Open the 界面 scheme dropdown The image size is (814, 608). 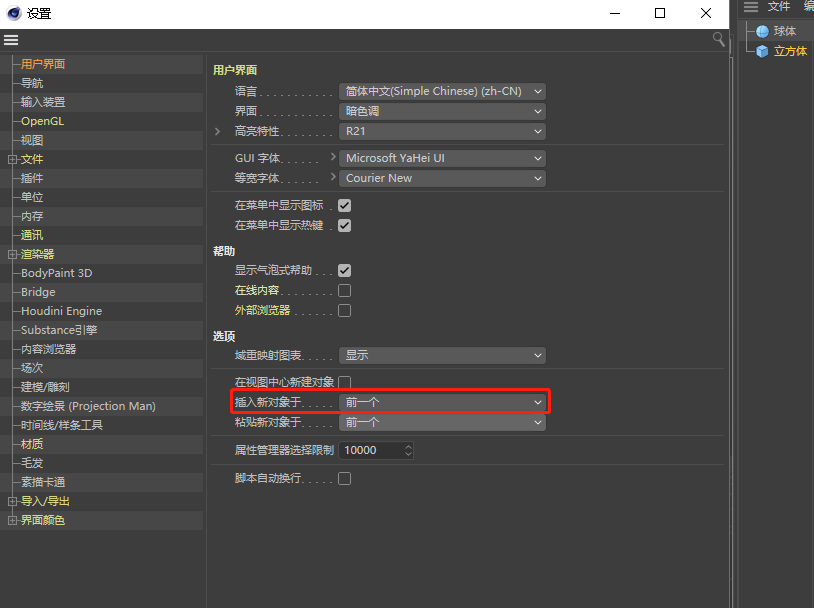(x=442, y=111)
